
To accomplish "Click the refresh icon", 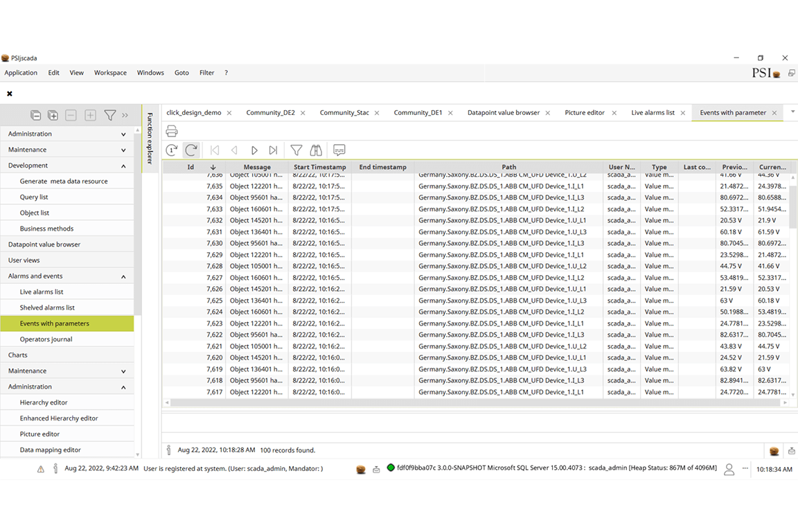I will [191, 150].
